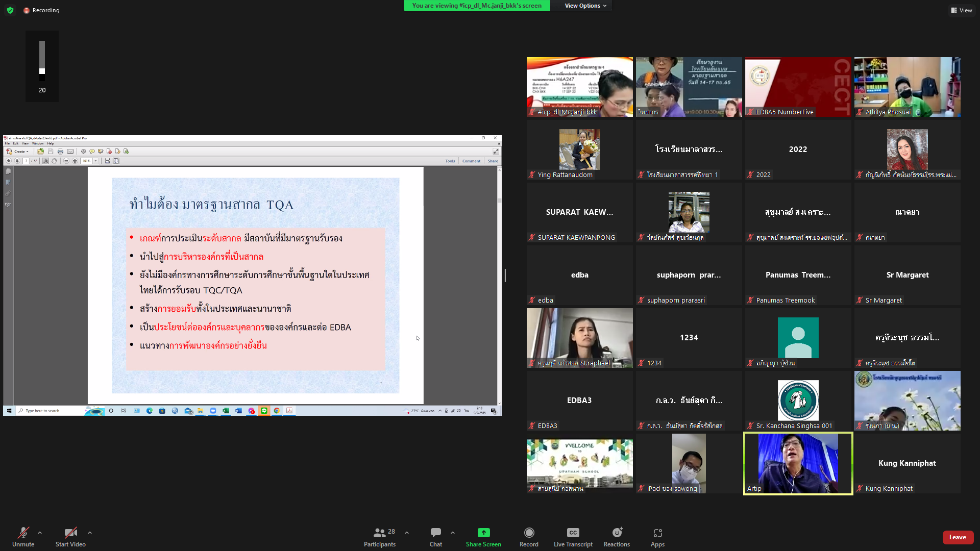980x551 pixels.
Task: Go to next page arrow in Acrobat
Action: 17,161
